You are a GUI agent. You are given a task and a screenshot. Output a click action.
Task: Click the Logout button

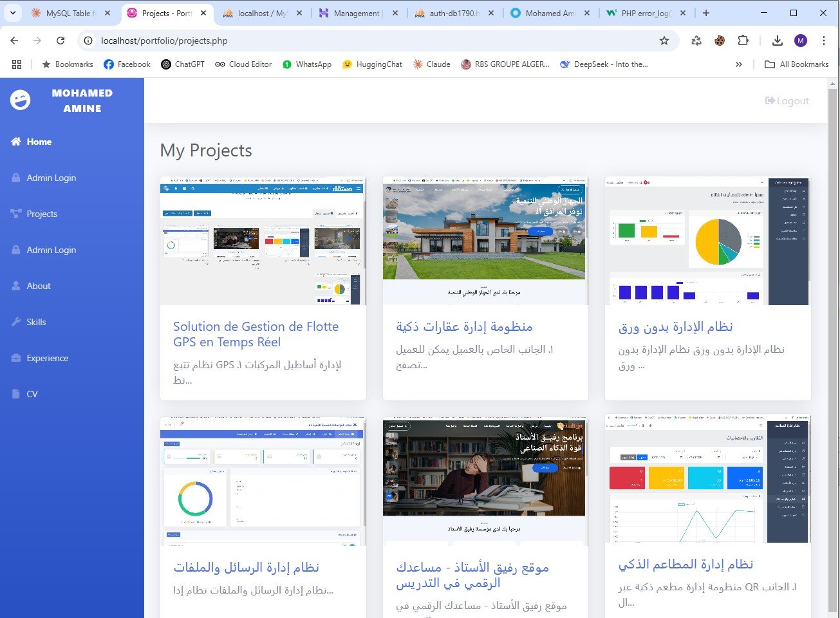pyautogui.click(x=787, y=100)
